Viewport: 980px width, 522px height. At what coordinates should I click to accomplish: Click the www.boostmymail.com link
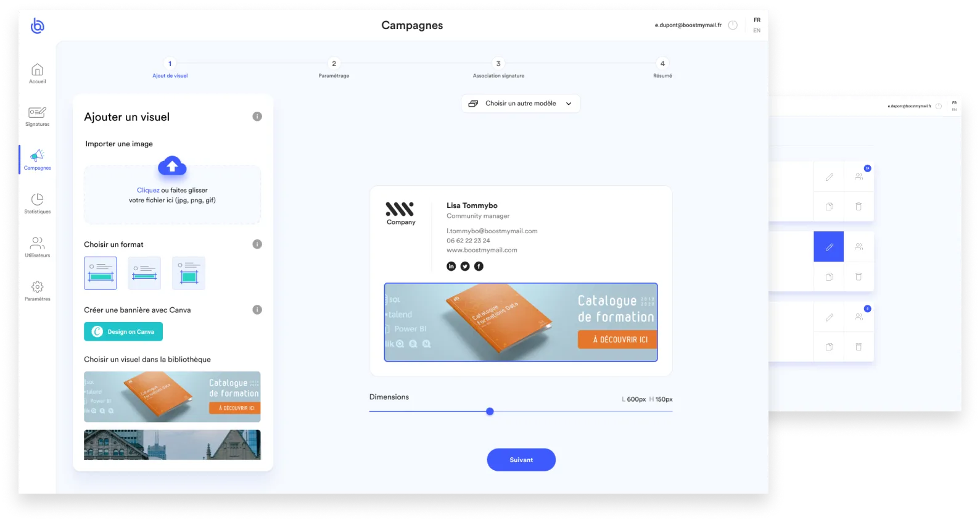482,250
